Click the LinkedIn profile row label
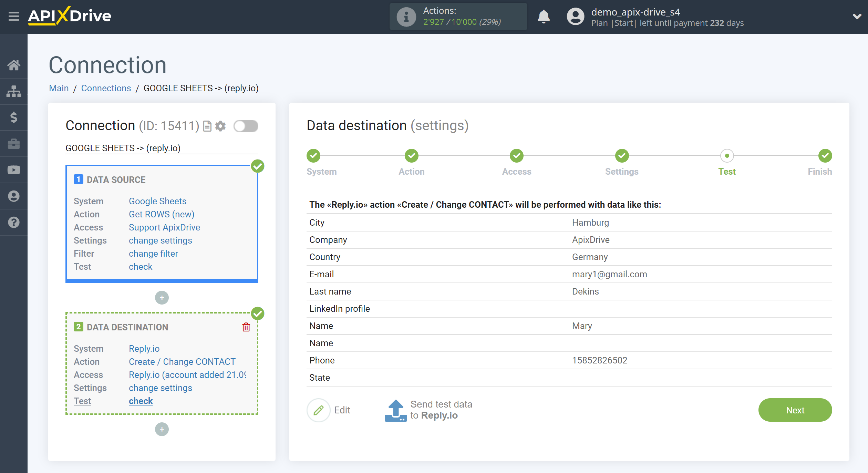 click(x=339, y=309)
